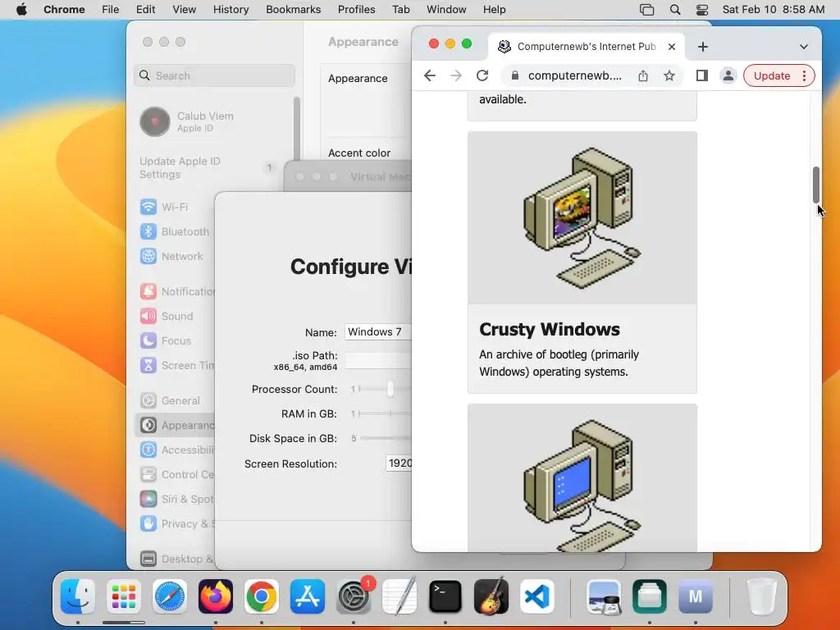Image resolution: width=840 pixels, height=630 pixels.
Task: Share this page via the share icon
Action: pyautogui.click(x=643, y=75)
